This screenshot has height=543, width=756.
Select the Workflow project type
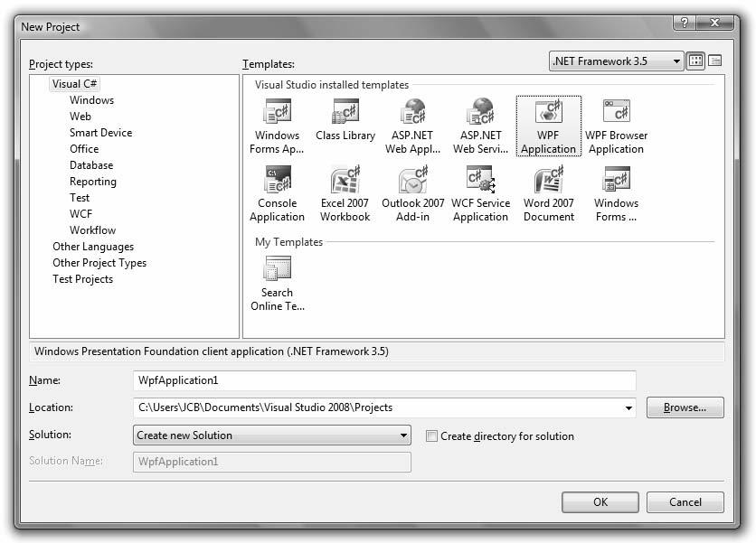pos(92,230)
